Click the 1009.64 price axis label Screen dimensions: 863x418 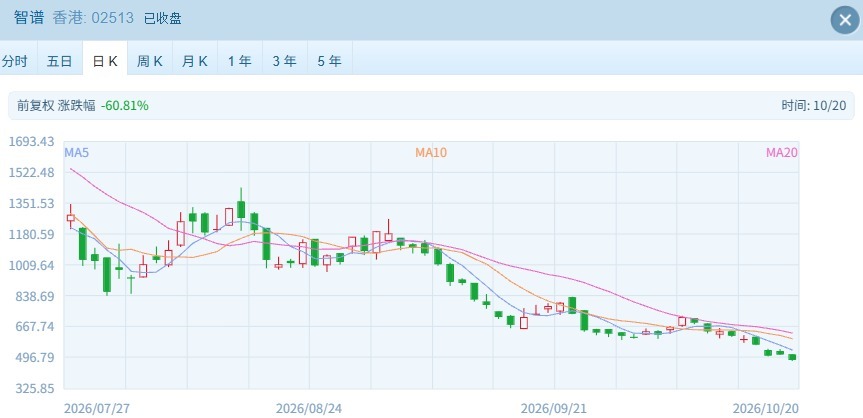(31, 265)
